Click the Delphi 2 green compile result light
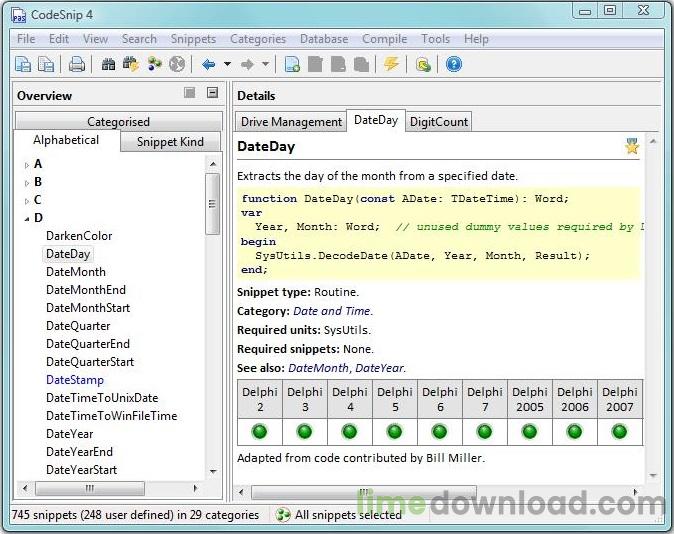Image resolution: width=674 pixels, height=534 pixels. pyautogui.click(x=260, y=431)
